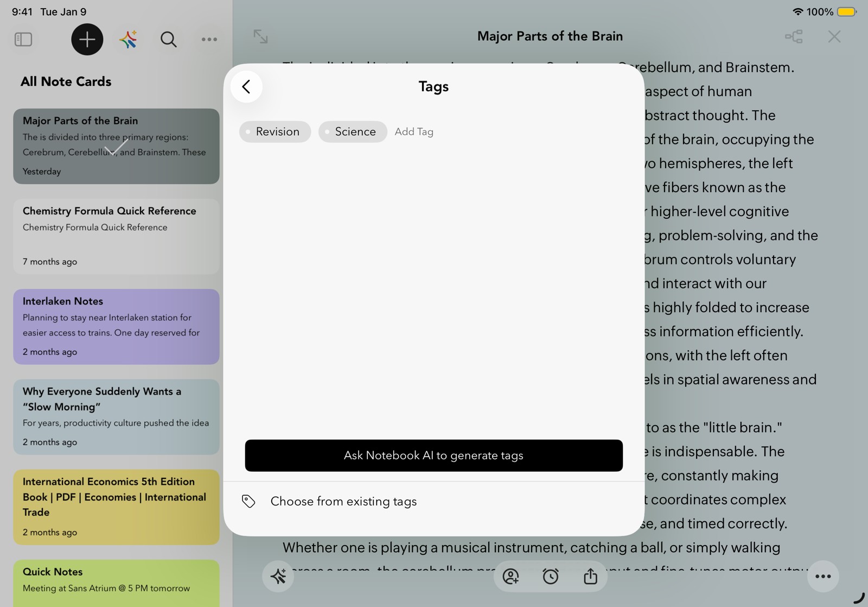Click the 'Tue Jan 9' date text
Viewport: 868px width, 607px height.
point(63,11)
